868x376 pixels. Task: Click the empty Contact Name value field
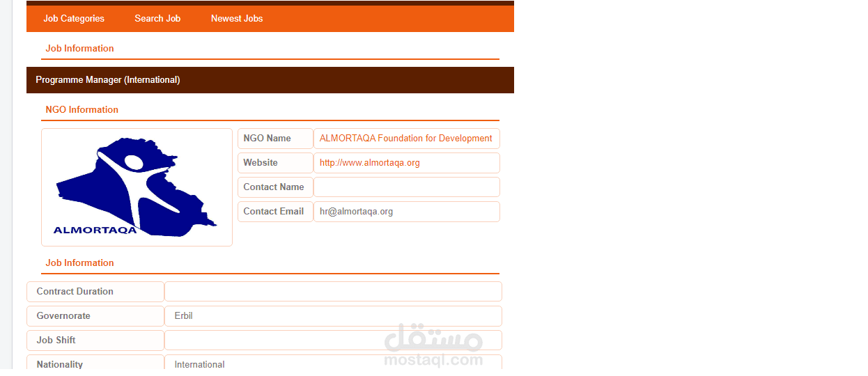coord(407,187)
